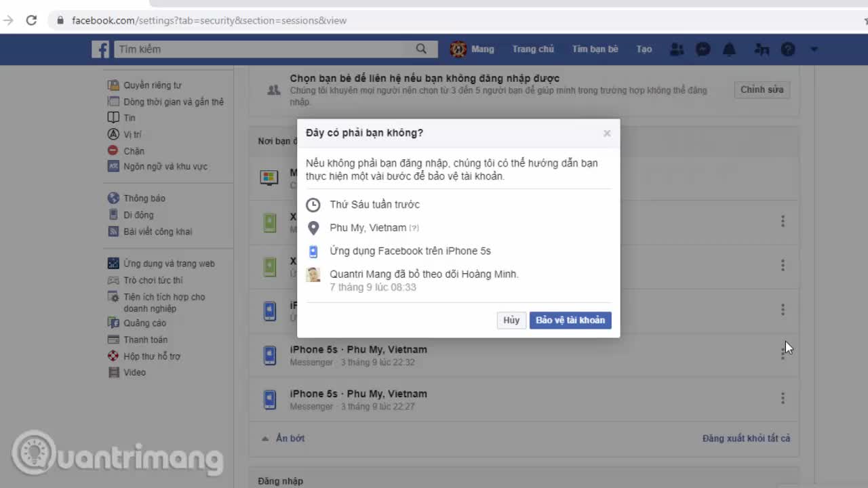This screenshot has width=868, height=488.
Task: Click the site lock icon in address bar
Action: [x=60, y=20]
